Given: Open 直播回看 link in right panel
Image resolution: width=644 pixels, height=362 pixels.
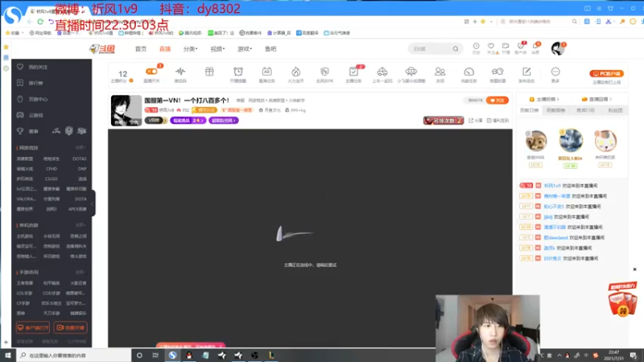Looking at the screenshot, I should (597, 99).
